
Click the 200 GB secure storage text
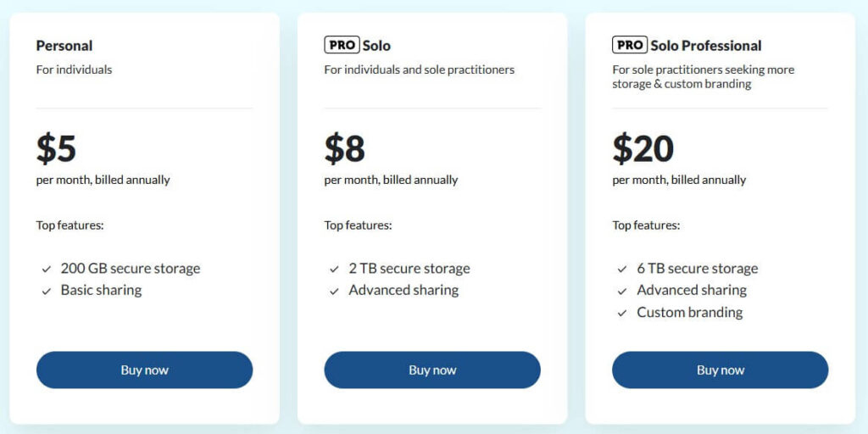pyautogui.click(x=131, y=269)
